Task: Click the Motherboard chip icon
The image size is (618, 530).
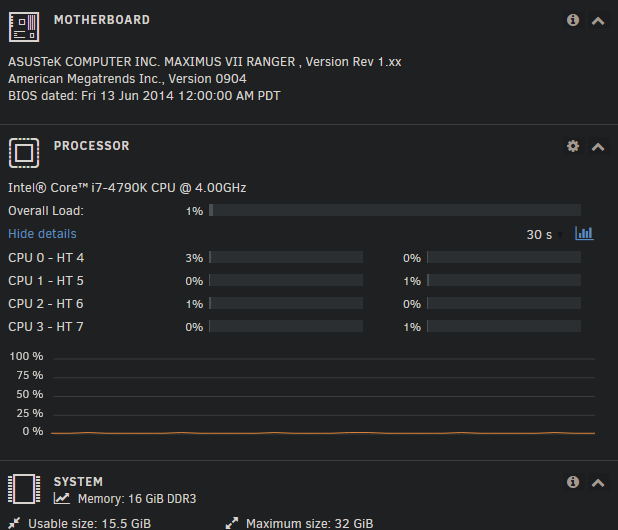Action: (24, 27)
